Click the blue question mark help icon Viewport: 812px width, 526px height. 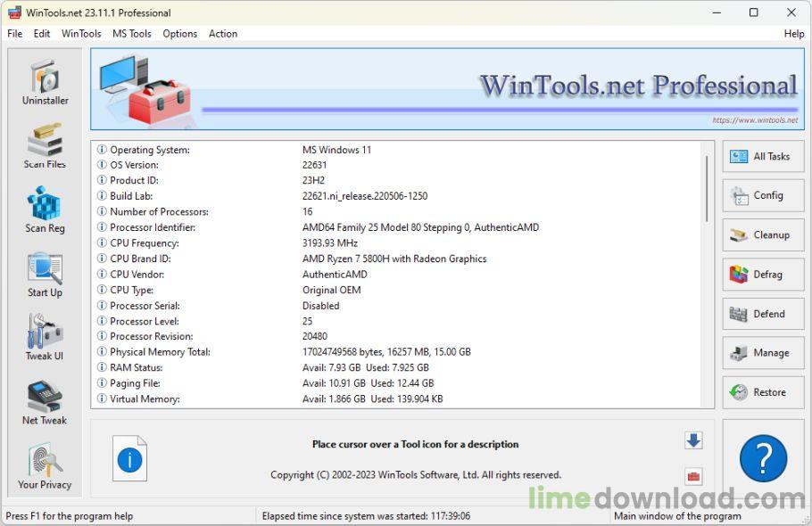[763, 460]
